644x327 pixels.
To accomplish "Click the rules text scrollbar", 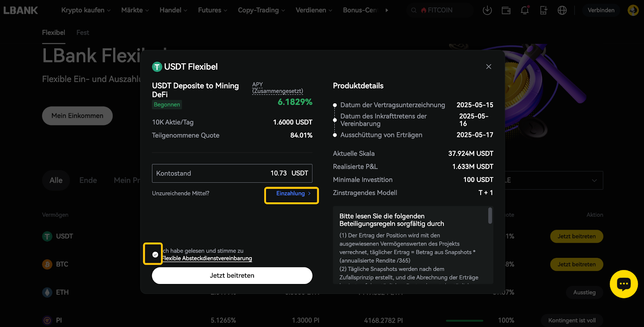I will tap(490, 216).
